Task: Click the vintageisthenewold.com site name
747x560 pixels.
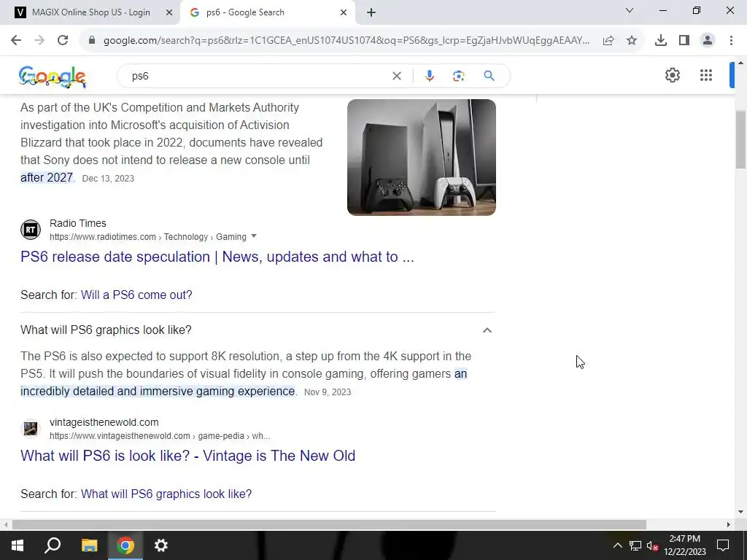Action: (104, 422)
